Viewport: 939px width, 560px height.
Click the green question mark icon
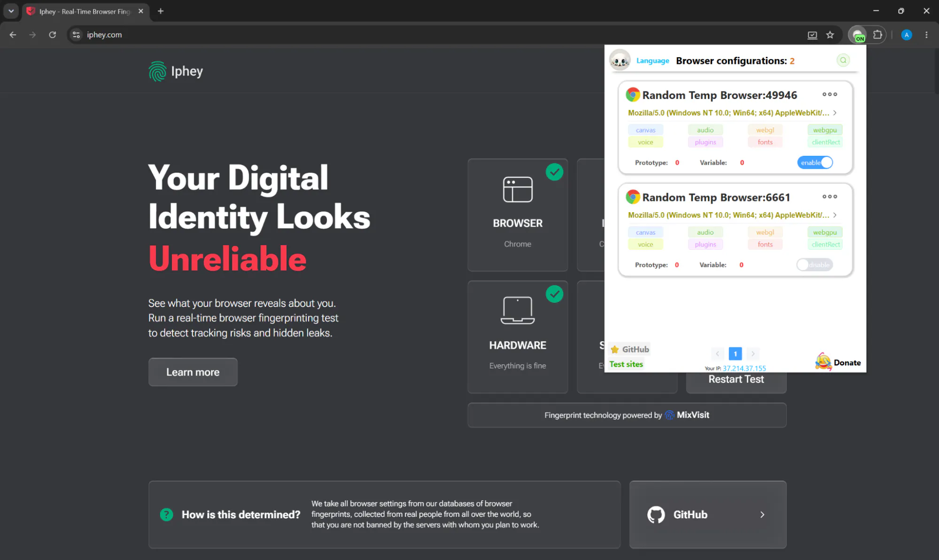(x=166, y=514)
